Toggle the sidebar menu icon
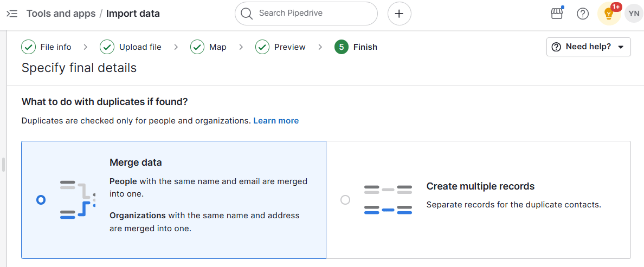This screenshot has height=267, width=644. click(x=12, y=14)
